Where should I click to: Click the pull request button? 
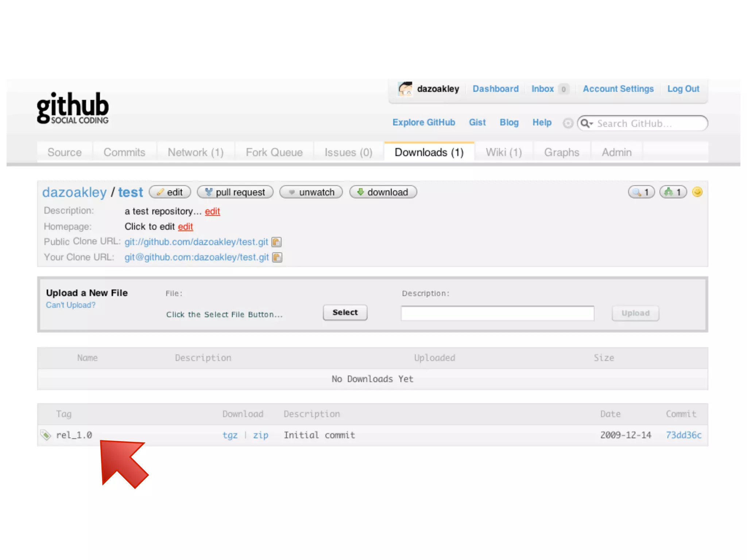[235, 192]
